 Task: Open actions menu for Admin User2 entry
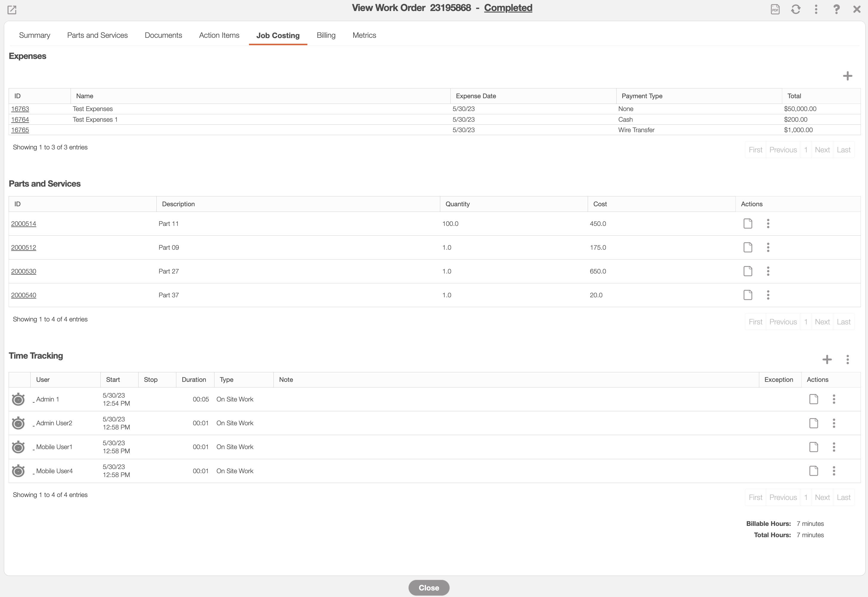point(833,423)
